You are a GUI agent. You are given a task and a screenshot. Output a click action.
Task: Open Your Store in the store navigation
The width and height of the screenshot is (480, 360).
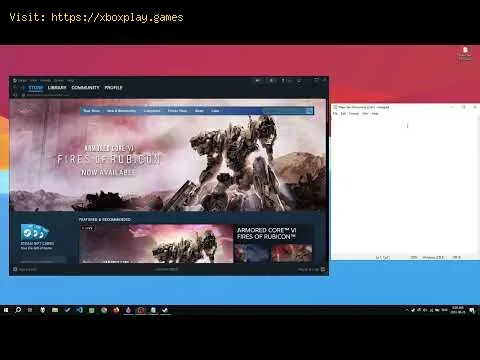pyautogui.click(x=92, y=111)
